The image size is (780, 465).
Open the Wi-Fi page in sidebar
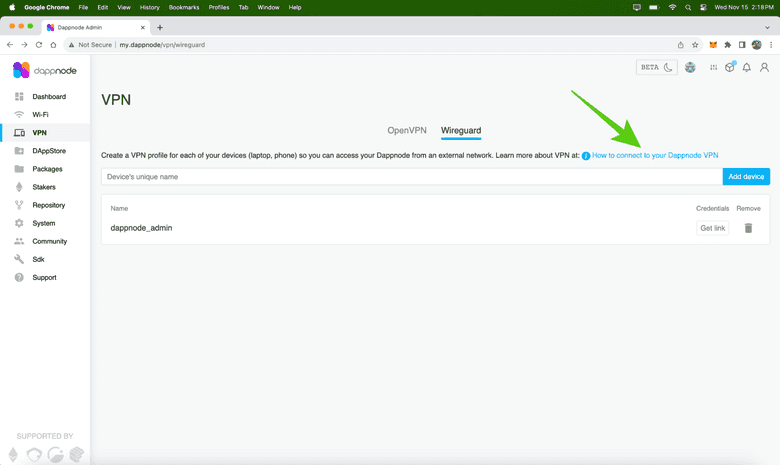[x=40, y=115]
